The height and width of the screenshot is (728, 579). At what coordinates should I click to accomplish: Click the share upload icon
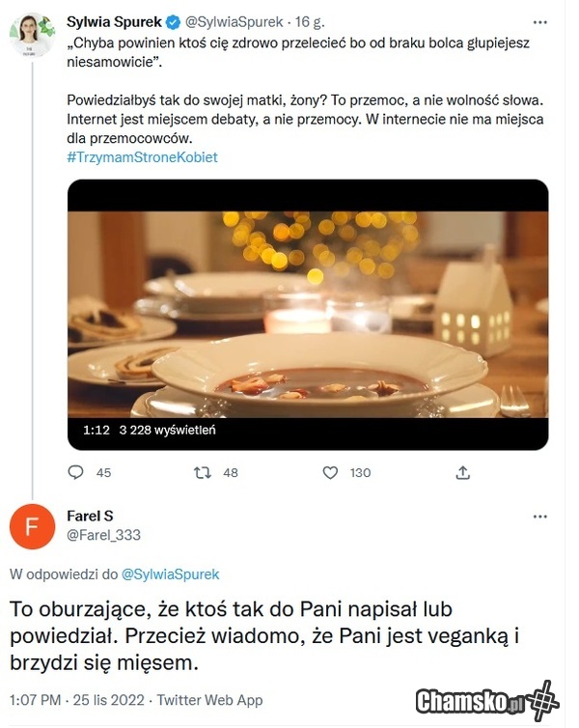coord(463,472)
